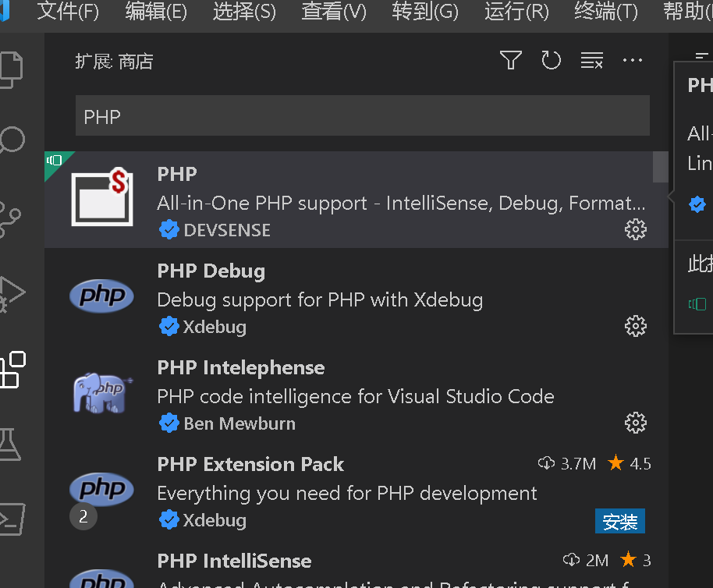Open the 文件(F) menu

[68, 12]
